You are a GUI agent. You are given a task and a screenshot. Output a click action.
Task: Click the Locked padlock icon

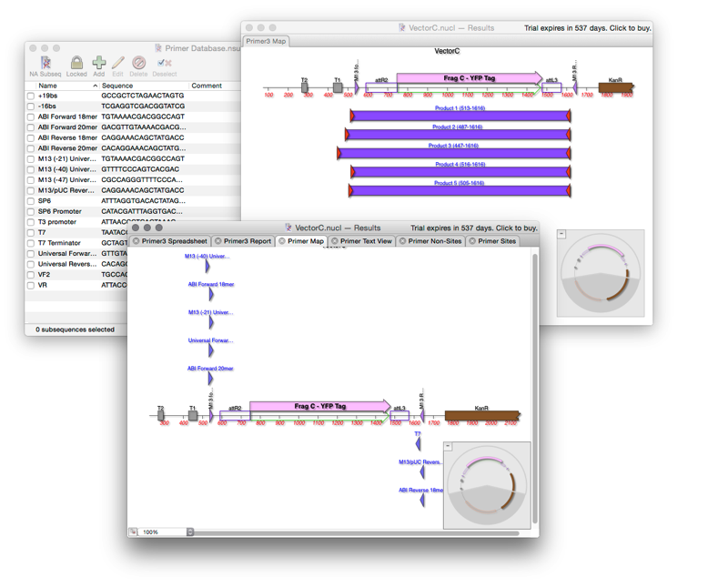pyautogui.click(x=76, y=62)
